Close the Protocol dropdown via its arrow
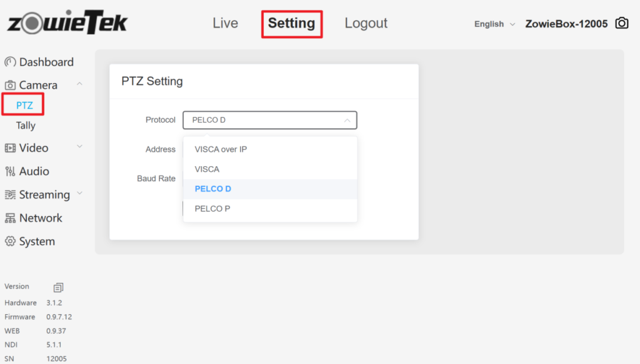This screenshot has width=640, height=364. tap(347, 120)
